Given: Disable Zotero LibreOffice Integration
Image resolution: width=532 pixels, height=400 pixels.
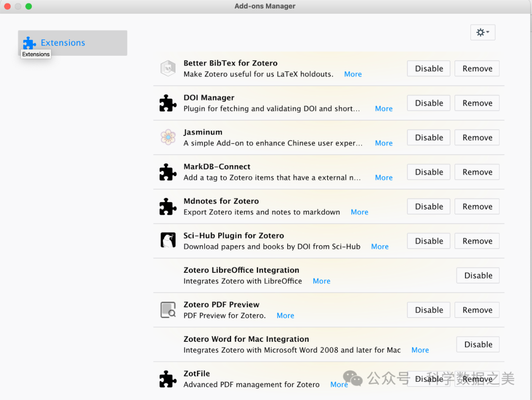Looking at the screenshot, I should tap(478, 275).
